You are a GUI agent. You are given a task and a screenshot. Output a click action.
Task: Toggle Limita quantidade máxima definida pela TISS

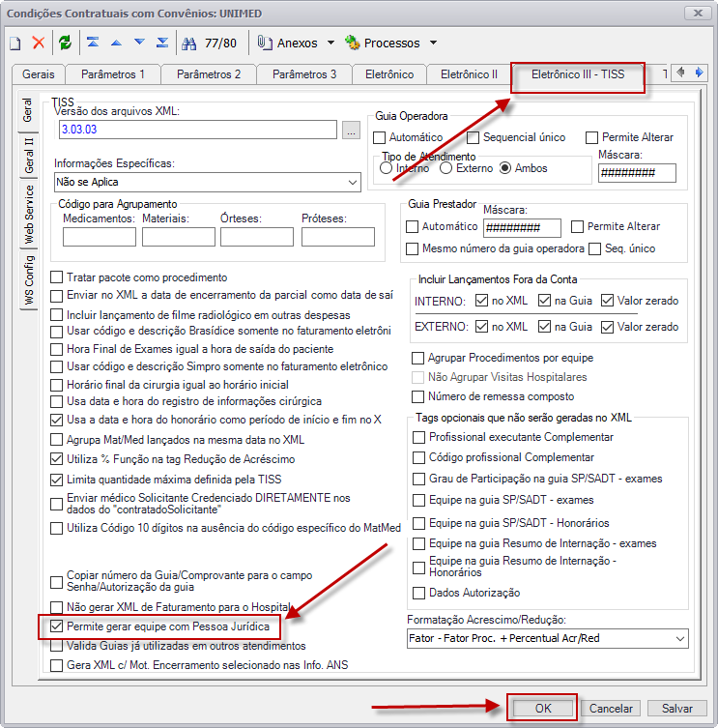(x=57, y=480)
